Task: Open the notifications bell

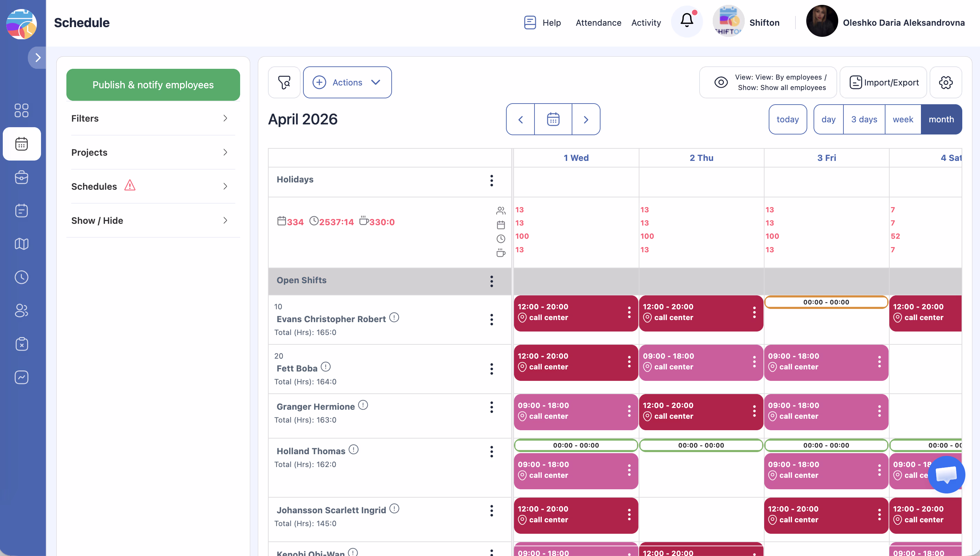Action: pyautogui.click(x=686, y=21)
